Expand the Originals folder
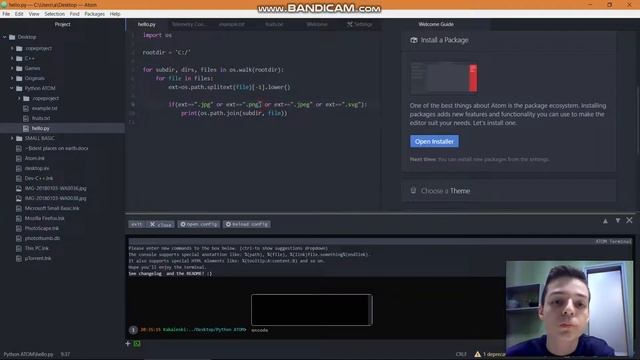 pyautogui.click(x=12, y=78)
